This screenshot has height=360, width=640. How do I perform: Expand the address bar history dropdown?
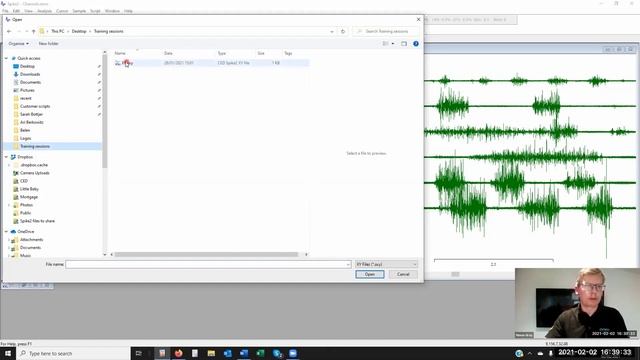coord(332,31)
